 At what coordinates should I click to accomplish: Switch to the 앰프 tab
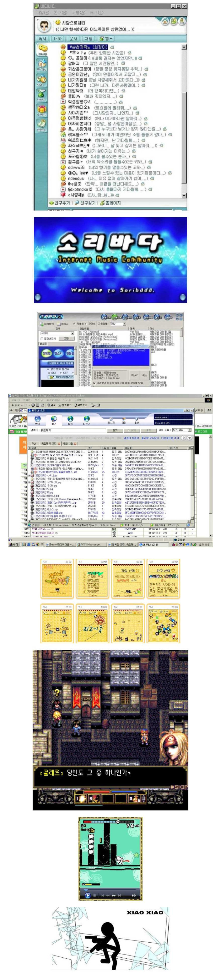coord(106,38)
